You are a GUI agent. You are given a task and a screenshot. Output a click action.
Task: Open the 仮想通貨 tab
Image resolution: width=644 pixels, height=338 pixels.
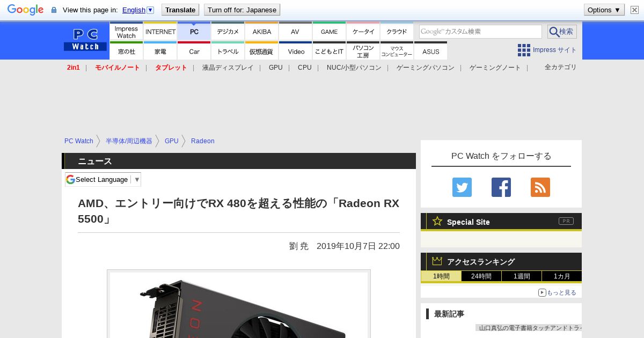tap(261, 51)
